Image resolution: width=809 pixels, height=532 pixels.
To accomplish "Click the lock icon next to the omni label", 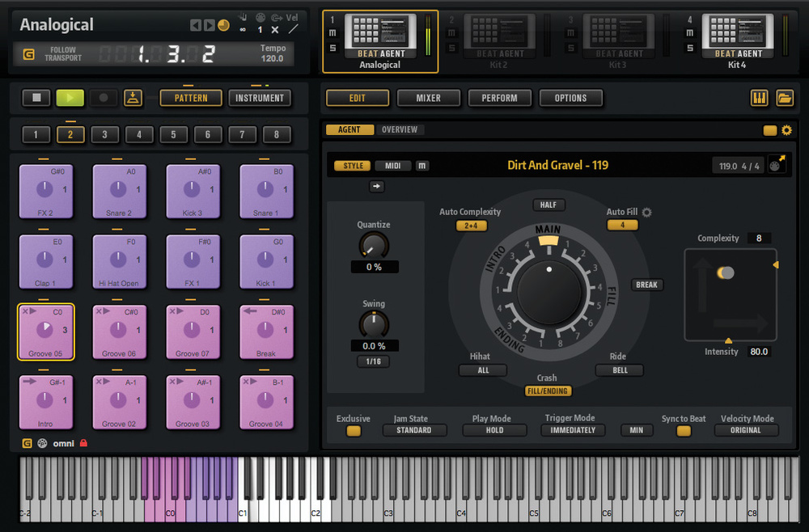I will (85, 443).
